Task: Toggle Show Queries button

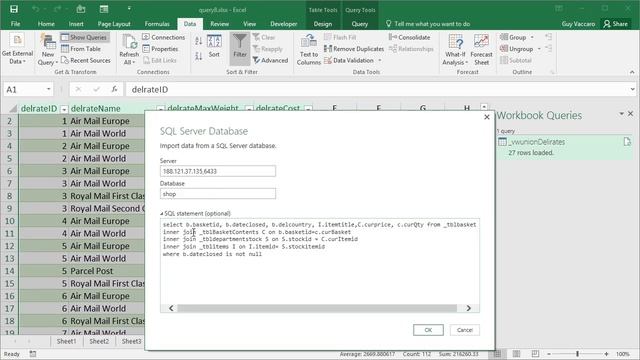Action: [x=84, y=37]
